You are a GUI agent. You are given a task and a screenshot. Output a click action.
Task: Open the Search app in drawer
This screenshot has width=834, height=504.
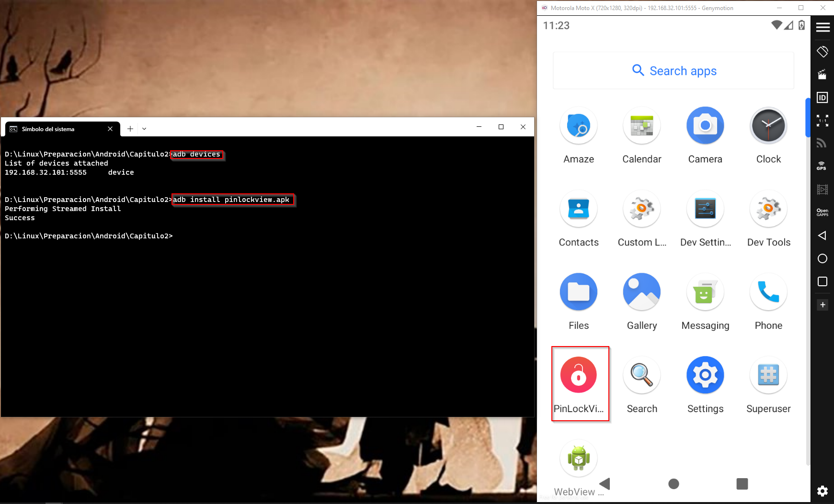[642, 375]
